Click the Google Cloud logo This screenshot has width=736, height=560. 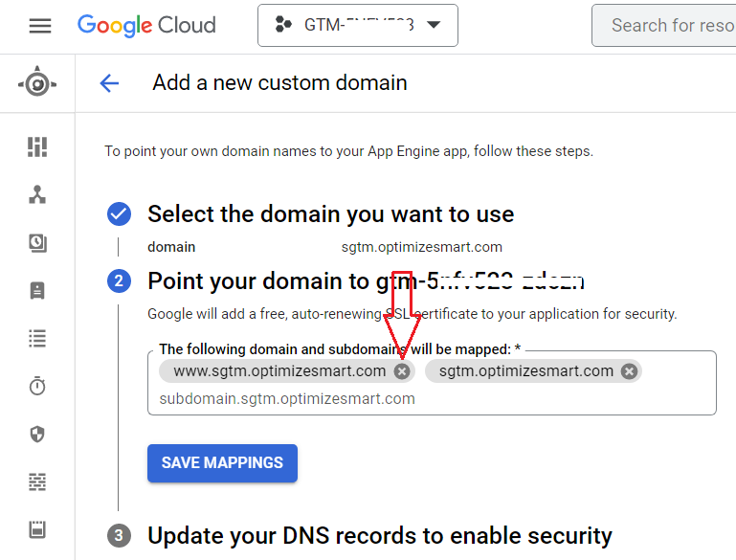tap(146, 26)
